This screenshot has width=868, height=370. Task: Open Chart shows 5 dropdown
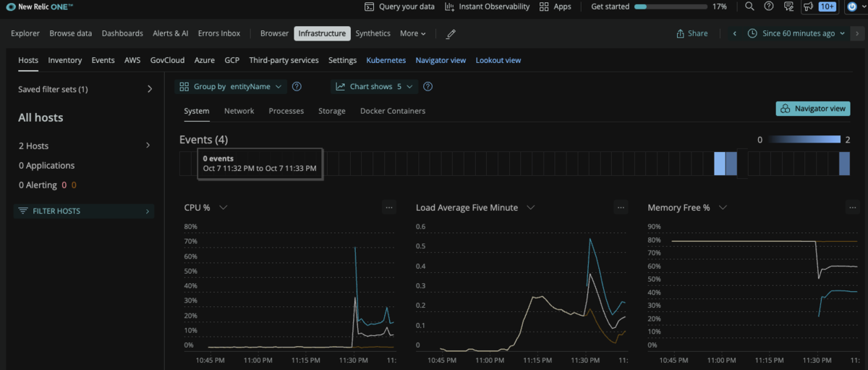point(375,86)
